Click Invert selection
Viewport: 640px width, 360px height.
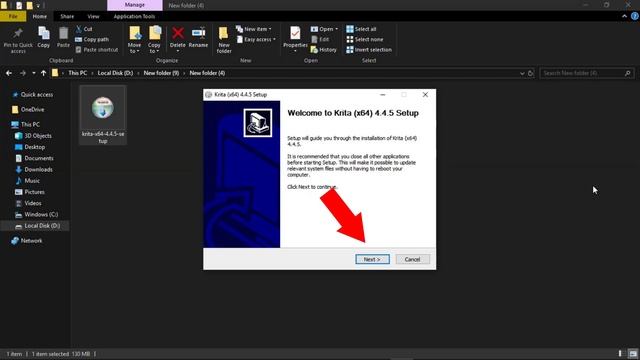click(x=369, y=49)
